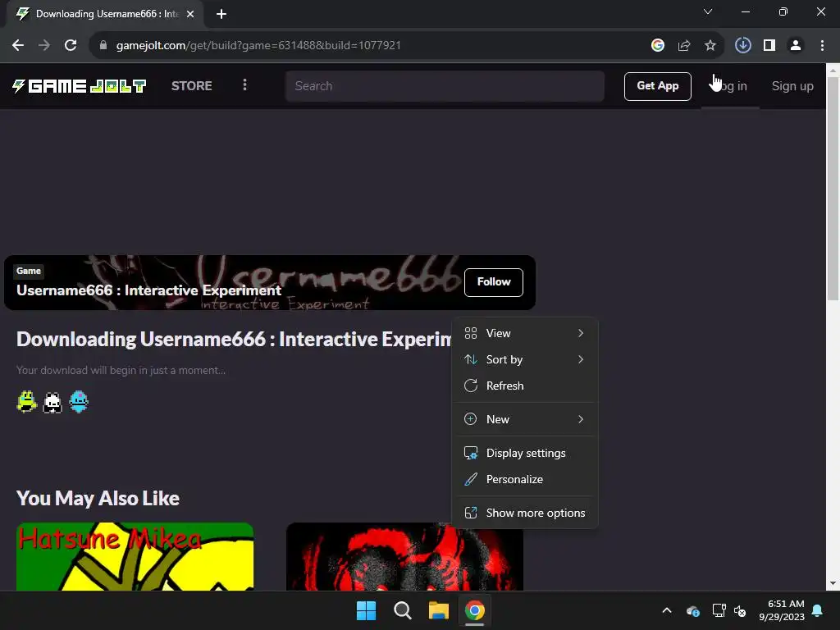The width and height of the screenshot is (840, 630).
Task: Click the Game Jolt logo
Action: coord(80,85)
